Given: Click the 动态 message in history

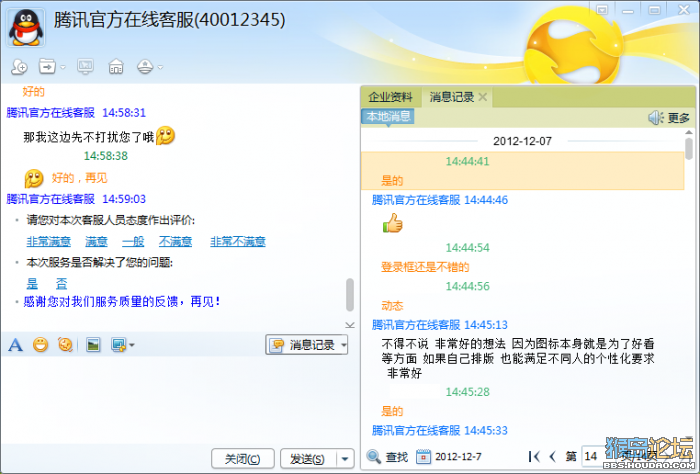Looking at the screenshot, I should pyautogui.click(x=392, y=306).
